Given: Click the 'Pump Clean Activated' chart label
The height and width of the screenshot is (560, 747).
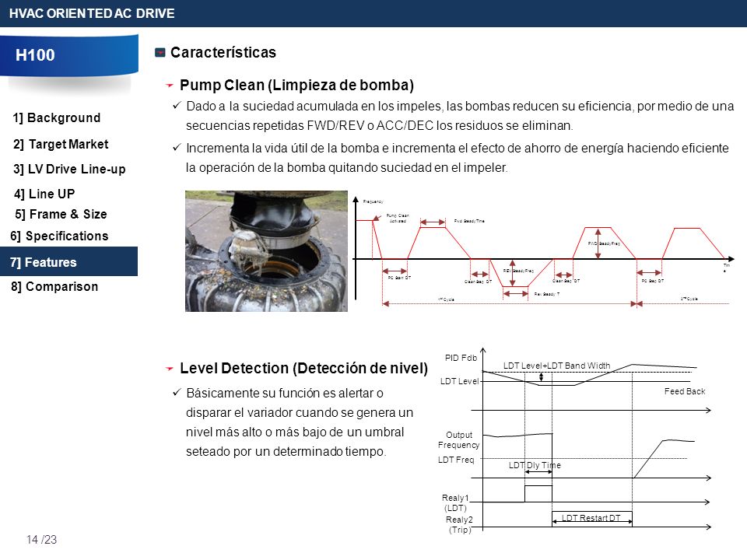Looking at the screenshot, I should click(398, 218).
